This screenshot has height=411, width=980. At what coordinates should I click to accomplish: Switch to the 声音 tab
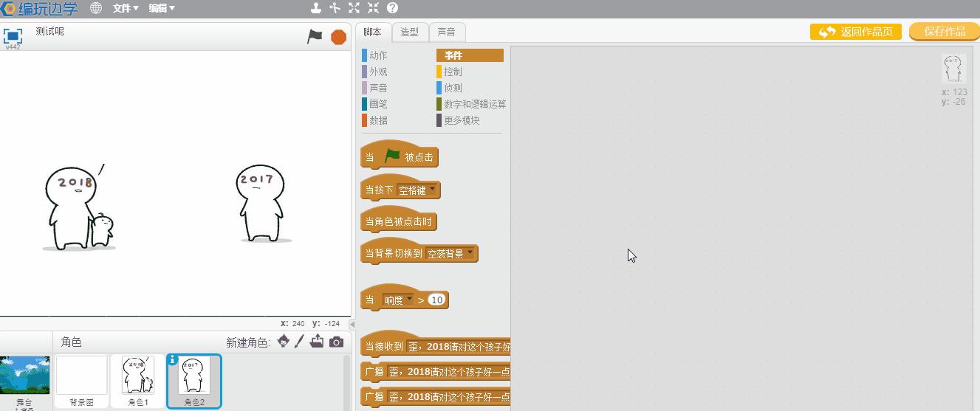click(x=447, y=32)
